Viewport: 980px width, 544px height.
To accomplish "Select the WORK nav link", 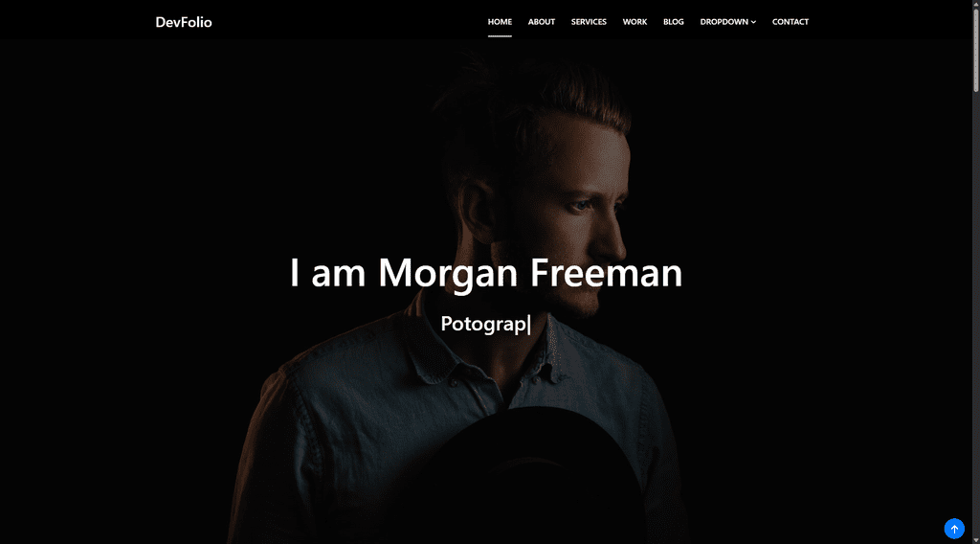I will pos(635,22).
